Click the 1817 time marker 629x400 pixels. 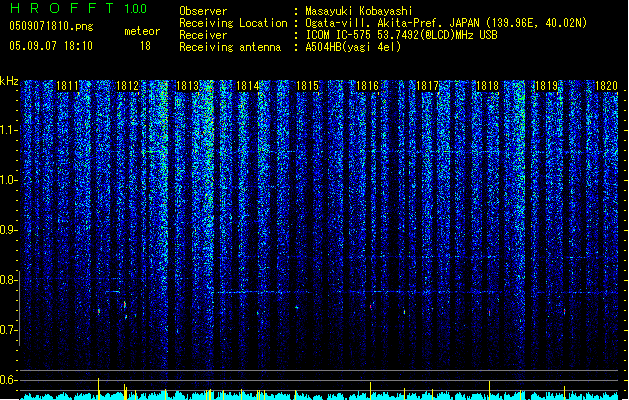click(x=428, y=86)
